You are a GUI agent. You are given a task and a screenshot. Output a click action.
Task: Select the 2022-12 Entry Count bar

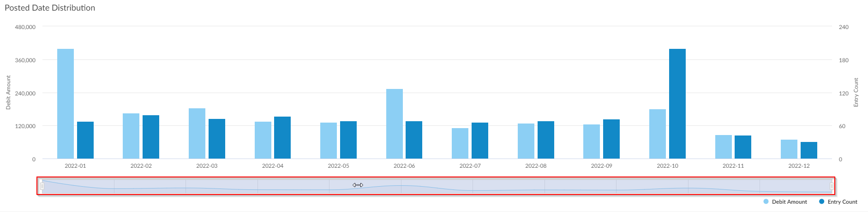point(809,150)
